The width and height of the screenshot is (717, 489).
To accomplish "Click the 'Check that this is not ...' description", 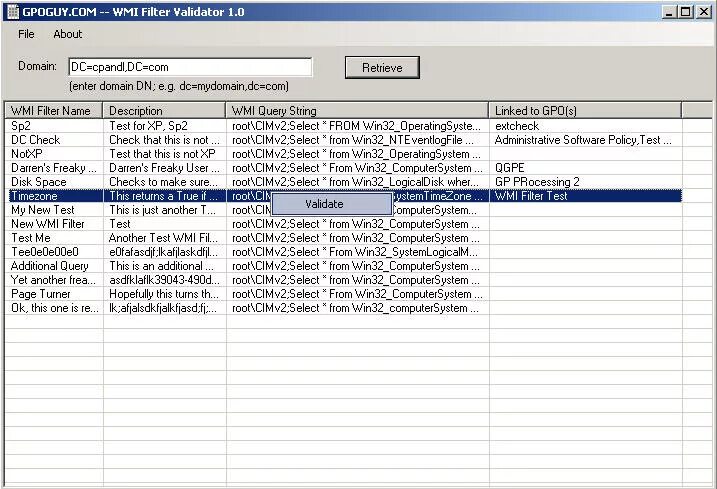I will [x=164, y=140].
